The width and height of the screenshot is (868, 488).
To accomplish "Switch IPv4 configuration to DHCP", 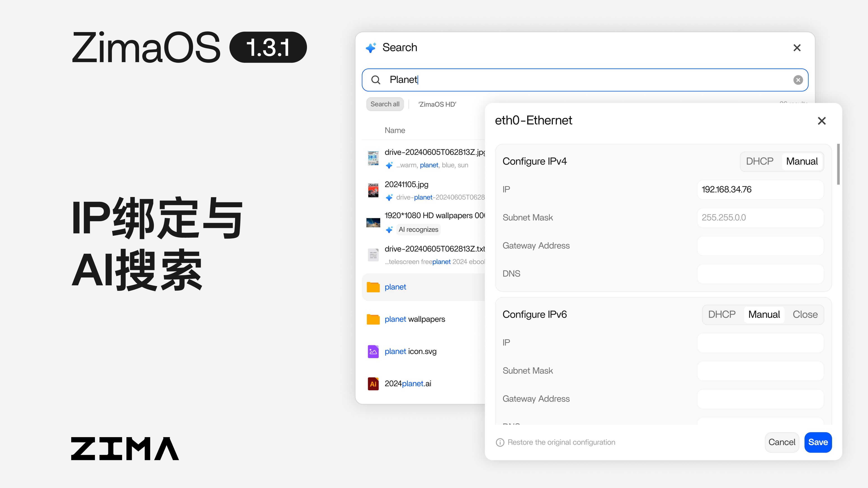I will point(759,161).
